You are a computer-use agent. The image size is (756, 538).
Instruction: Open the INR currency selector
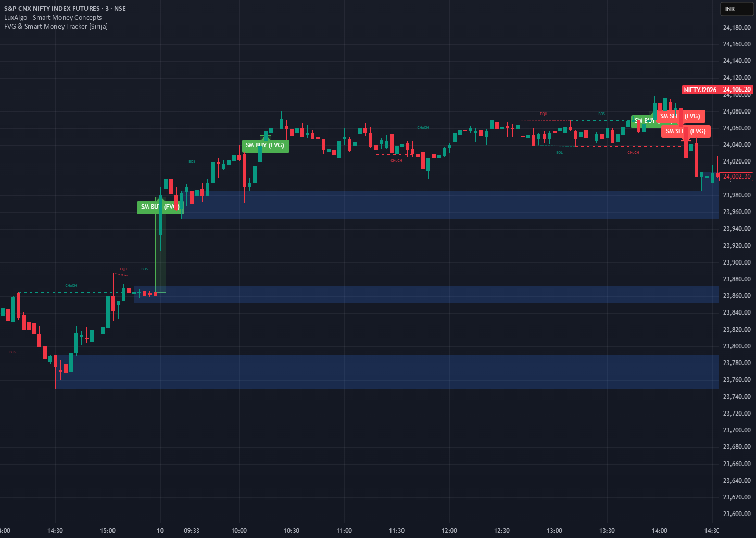737,9
